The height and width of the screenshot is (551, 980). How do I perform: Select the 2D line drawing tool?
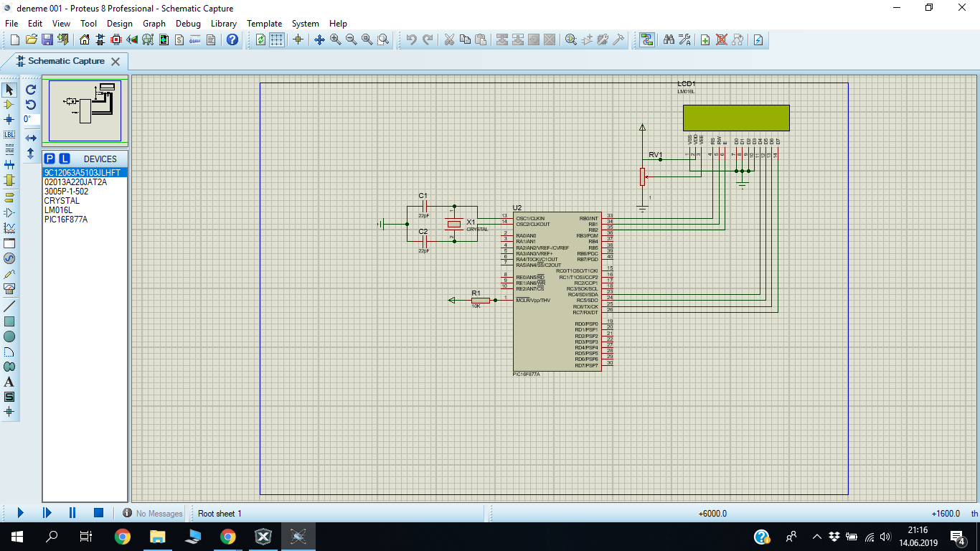[x=9, y=306]
